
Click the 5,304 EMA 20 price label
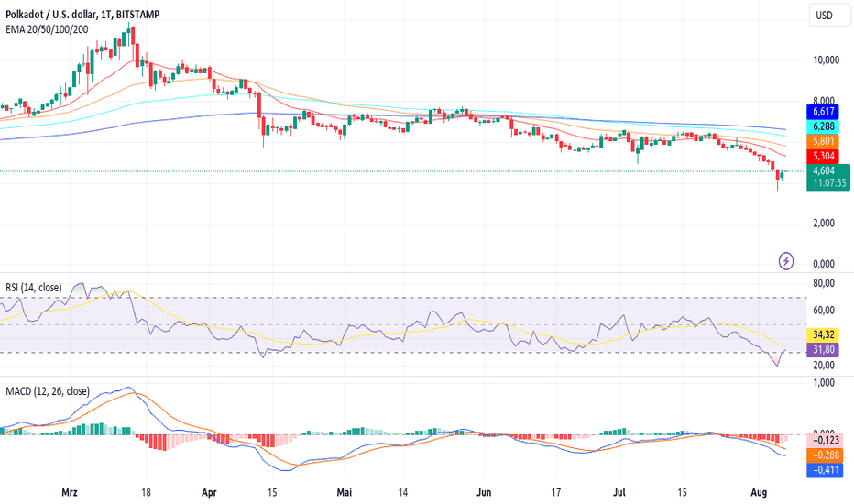(823, 156)
